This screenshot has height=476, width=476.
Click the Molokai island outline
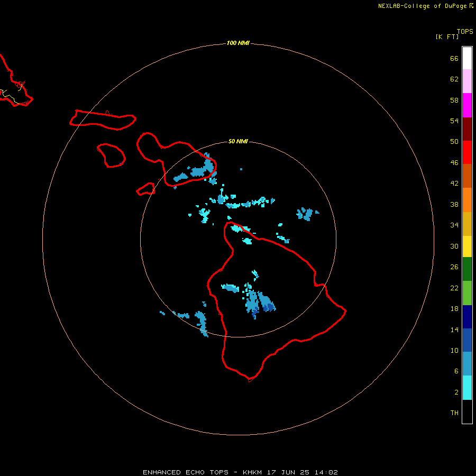pyautogui.click(x=103, y=120)
